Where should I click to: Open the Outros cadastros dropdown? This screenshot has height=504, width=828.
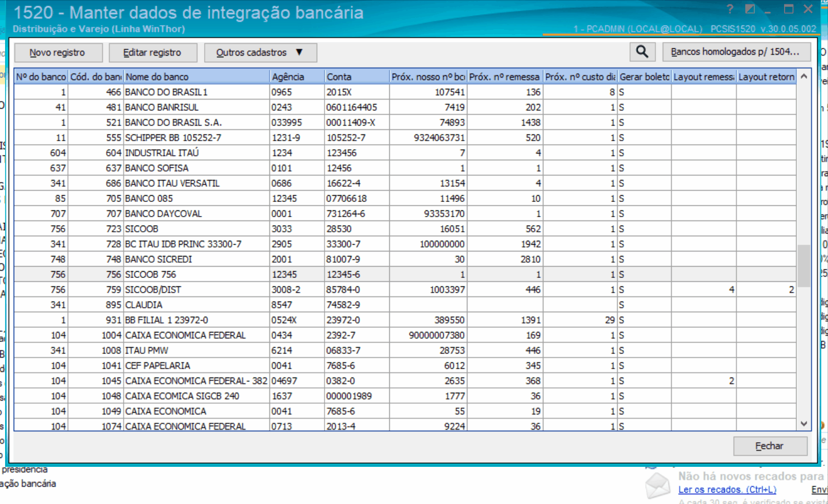click(260, 52)
